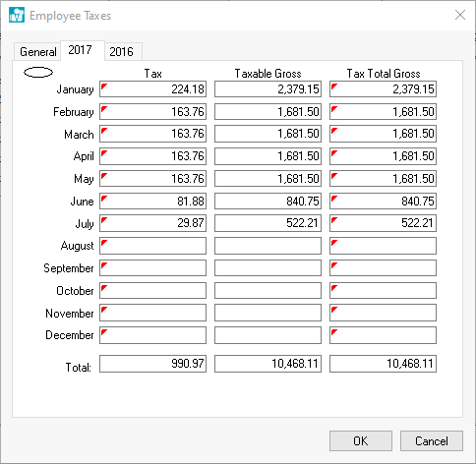Viewport: 476px width, 464px height.
Task: Click Total Tax field showing 990.97
Action: [153, 364]
